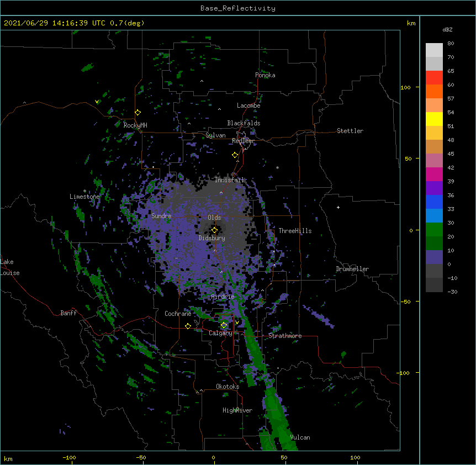Click the yellow V marker northeast of Calgary

(237, 323)
